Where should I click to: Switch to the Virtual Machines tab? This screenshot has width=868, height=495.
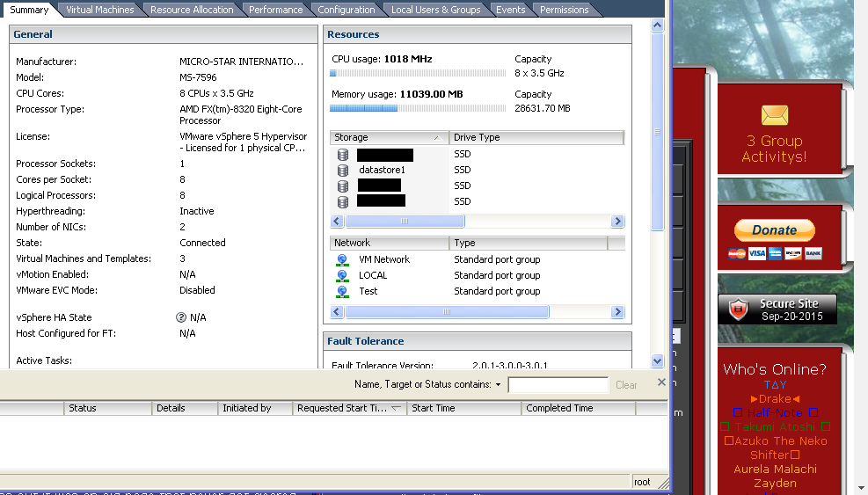(x=99, y=10)
